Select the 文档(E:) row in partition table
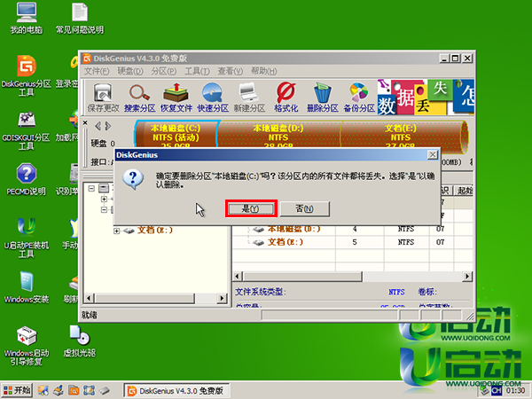 click(353, 242)
